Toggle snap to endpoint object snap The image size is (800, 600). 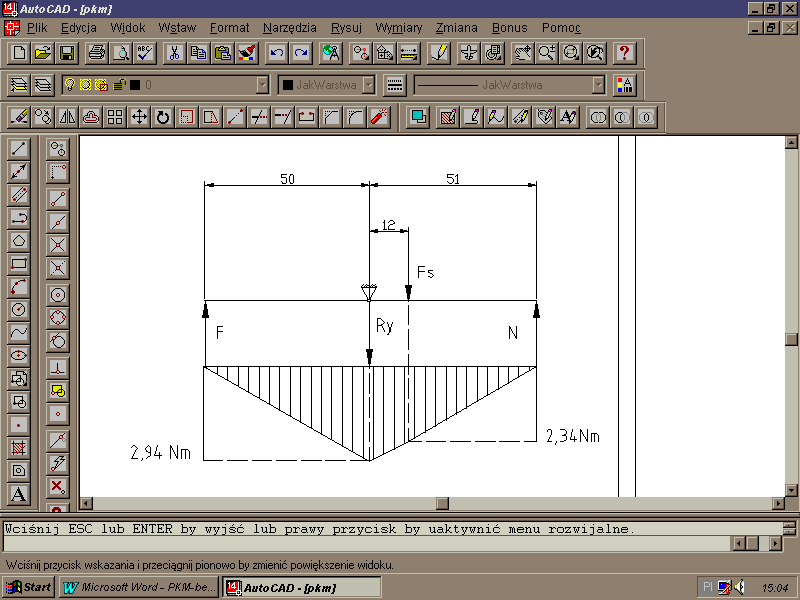[58, 198]
